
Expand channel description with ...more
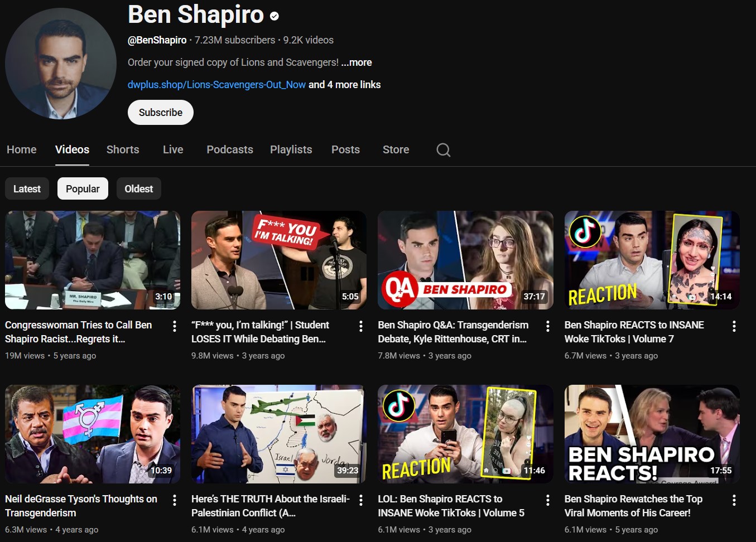(x=357, y=62)
